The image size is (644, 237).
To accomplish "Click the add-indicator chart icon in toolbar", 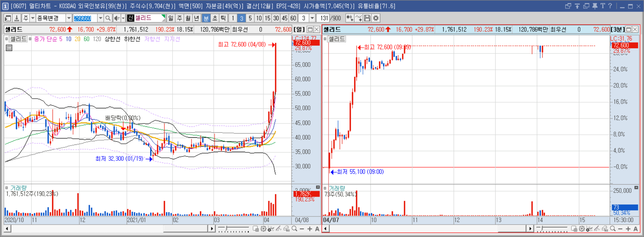I will pos(349,18).
